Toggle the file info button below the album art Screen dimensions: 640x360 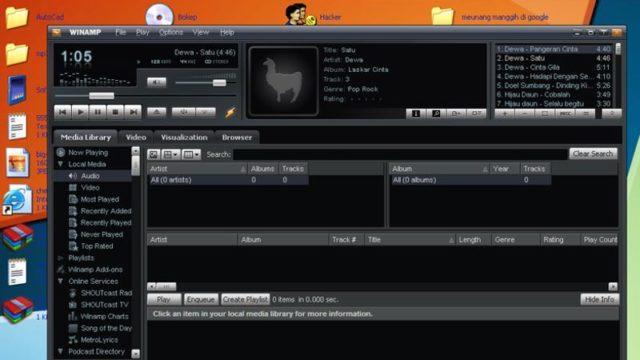(416, 114)
